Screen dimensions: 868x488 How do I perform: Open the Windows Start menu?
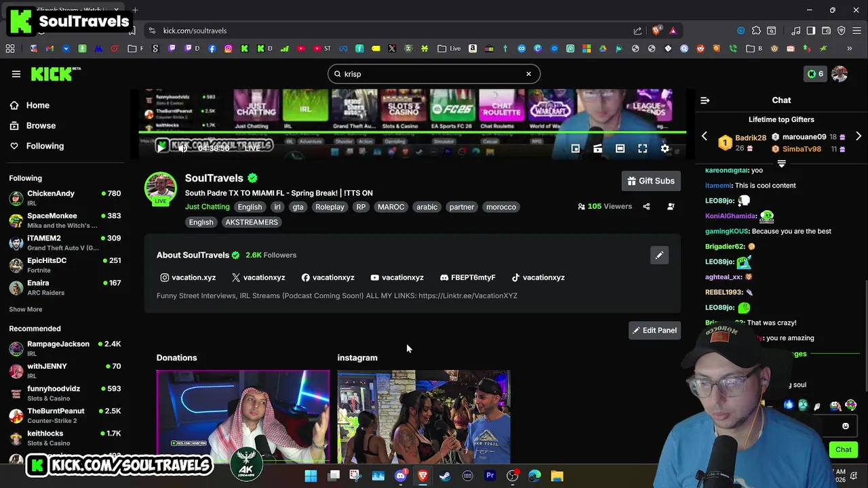tap(311, 476)
